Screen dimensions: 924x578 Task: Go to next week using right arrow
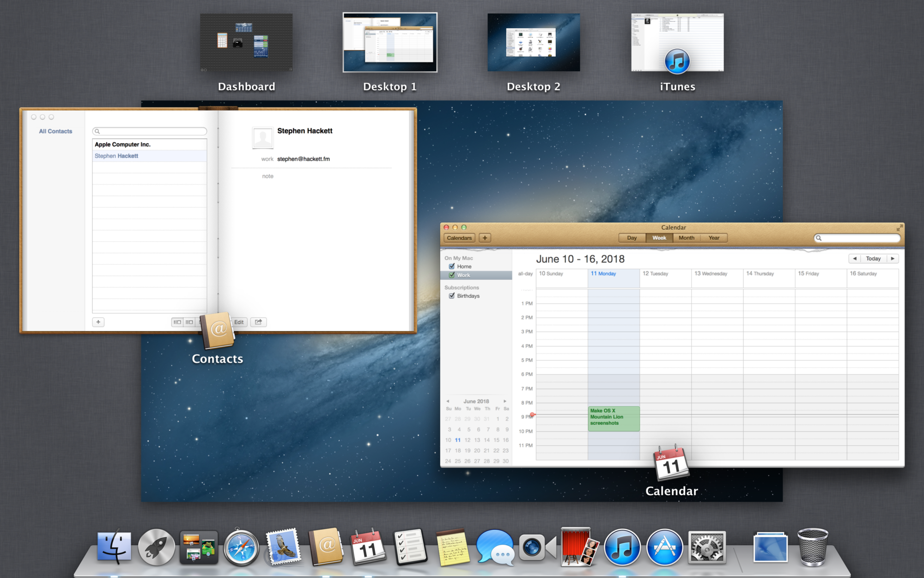pyautogui.click(x=893, y=258)
